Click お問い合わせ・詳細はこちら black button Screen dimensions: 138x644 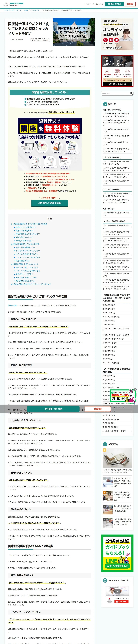117,84
